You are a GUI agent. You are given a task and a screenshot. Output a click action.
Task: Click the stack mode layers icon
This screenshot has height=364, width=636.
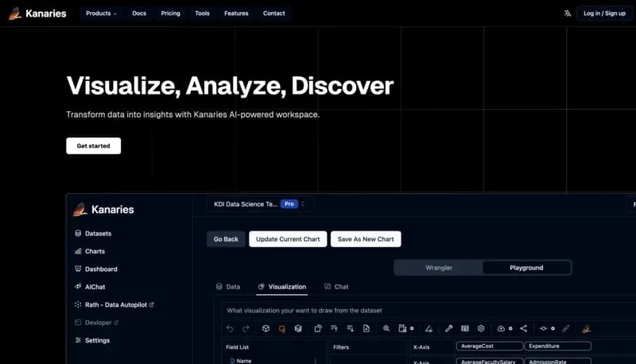[298, 328]
